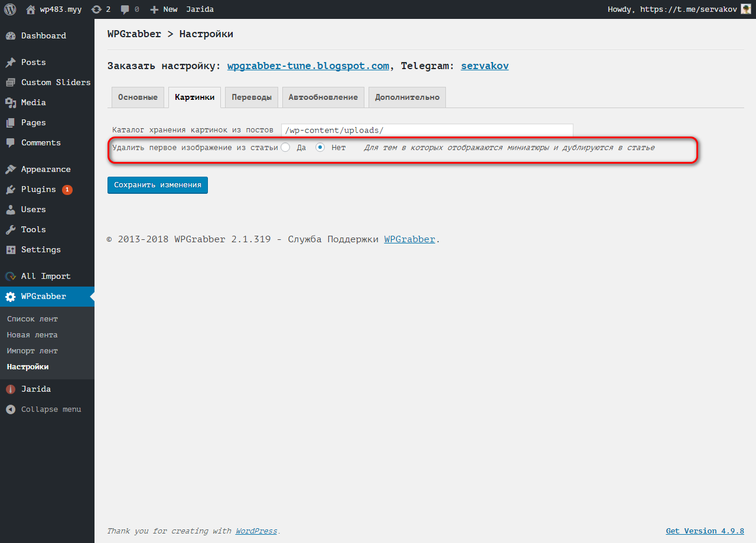Click the Posts pushpin icon
Viewport: 756px width, 543px height.
point(11,62)
